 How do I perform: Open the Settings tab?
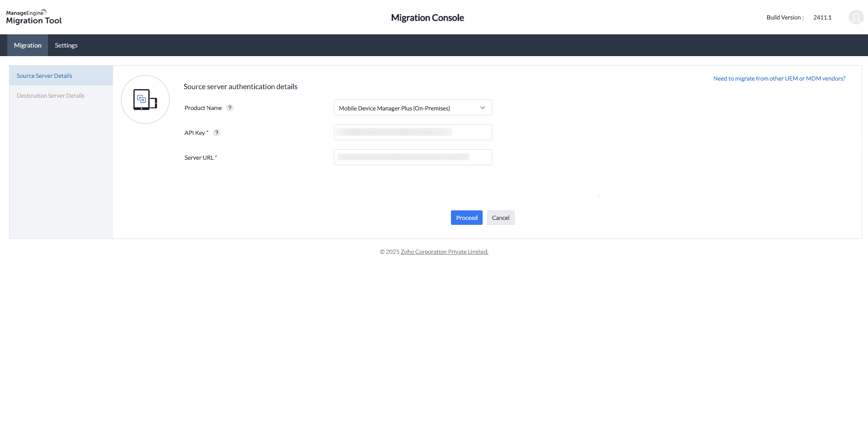pyautogui.click(x=66, y=45)
